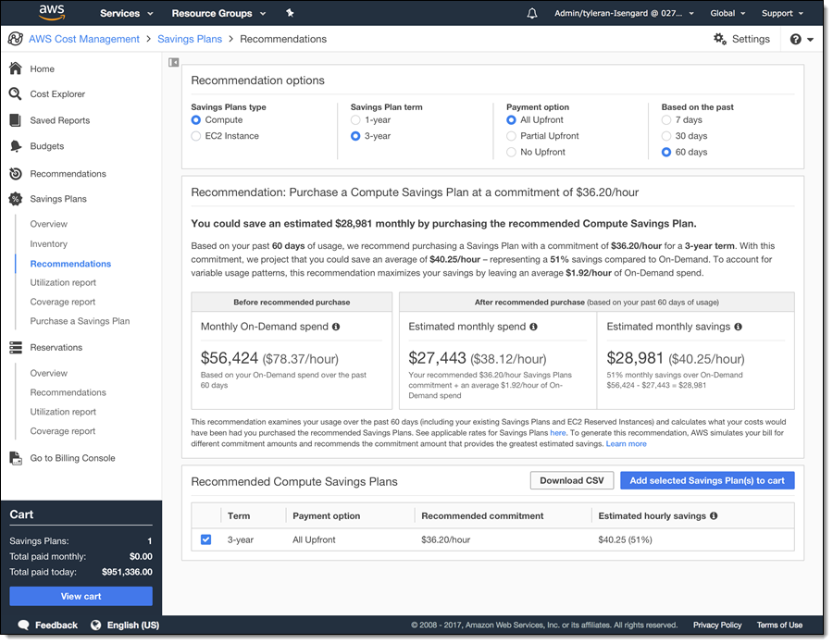This screenshot has height=644, width=833.
Task: Click the pin star icon in top bar
Action: tap(290, 13)
